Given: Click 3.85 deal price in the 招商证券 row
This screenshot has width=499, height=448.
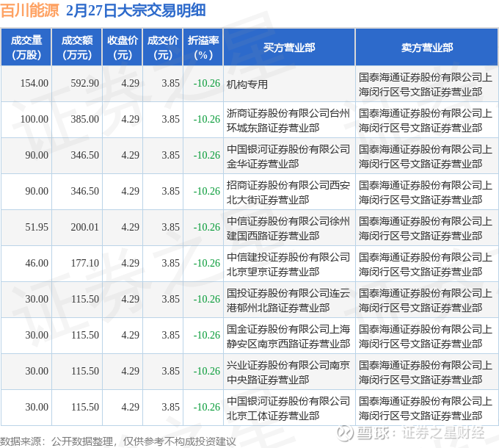Looking at the screenshot, I should tap(170, 191).
